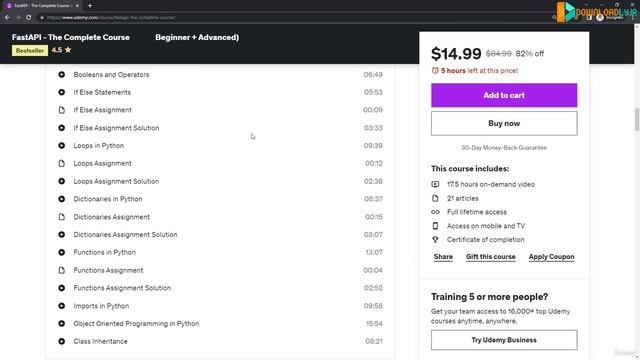Viewport: 640px width, 360px height.
Task: Click the Share link
Action: tap(443, 257)
